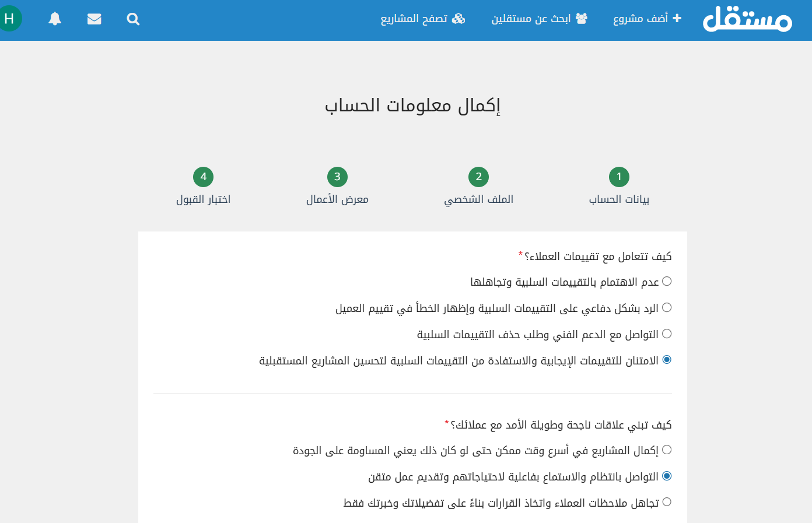The image size is (812, 523).
Task: Click the search magnifier icon
Action: coord(133,19)
